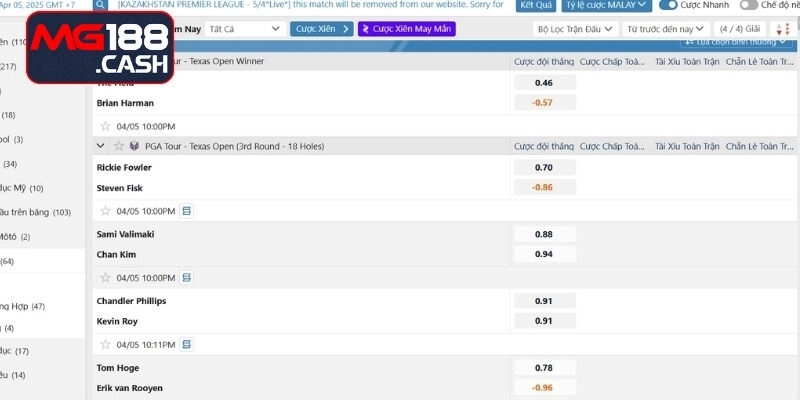Star the Rickie Fowler vs Steven Fisk match
800x400 pixels.
pos(105,211)
